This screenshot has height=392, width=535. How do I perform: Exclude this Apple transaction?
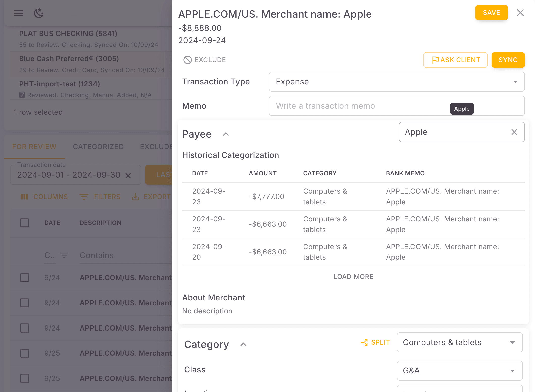pyautogui.click(x=204, y=60)
